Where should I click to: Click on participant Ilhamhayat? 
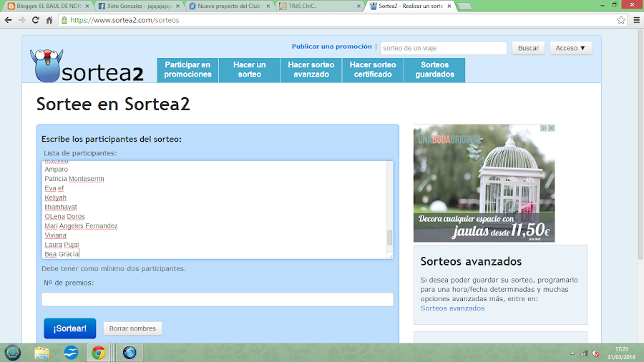[x=61, y=207]
